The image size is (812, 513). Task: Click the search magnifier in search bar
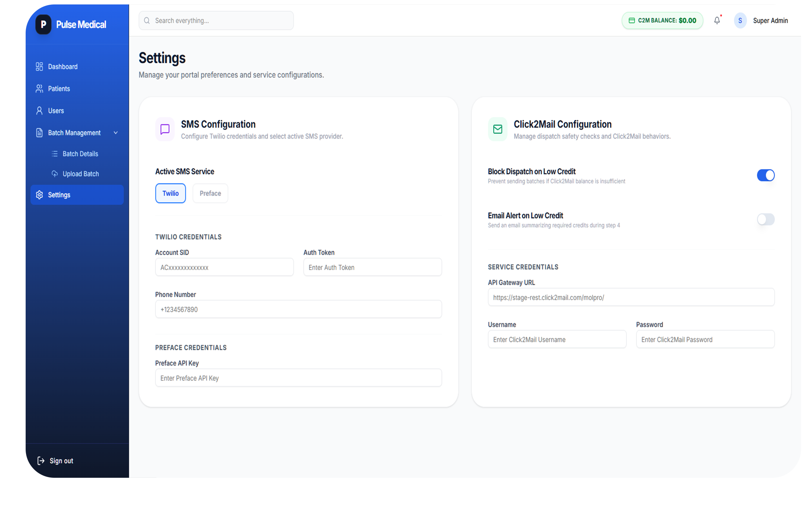tap(147, 20)
